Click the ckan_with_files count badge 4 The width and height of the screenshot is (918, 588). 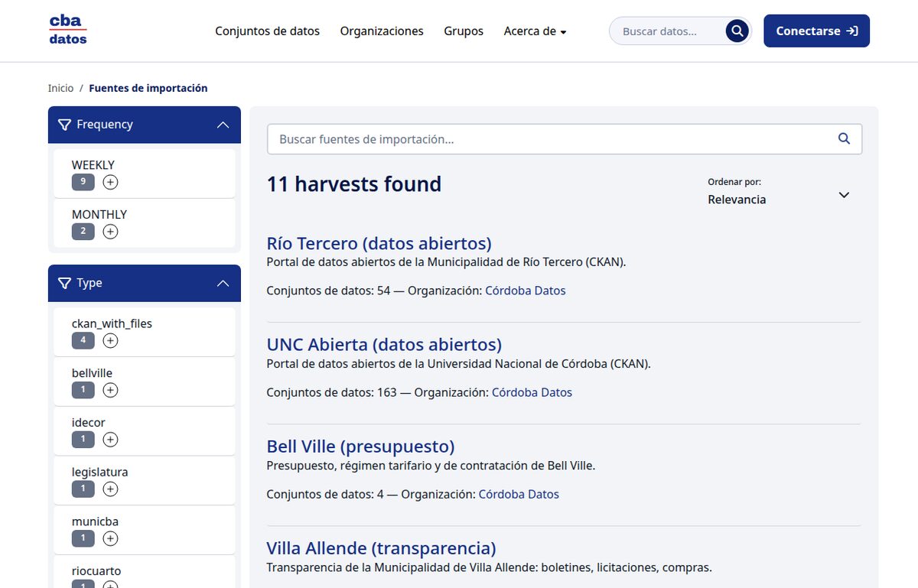(83, 341)
